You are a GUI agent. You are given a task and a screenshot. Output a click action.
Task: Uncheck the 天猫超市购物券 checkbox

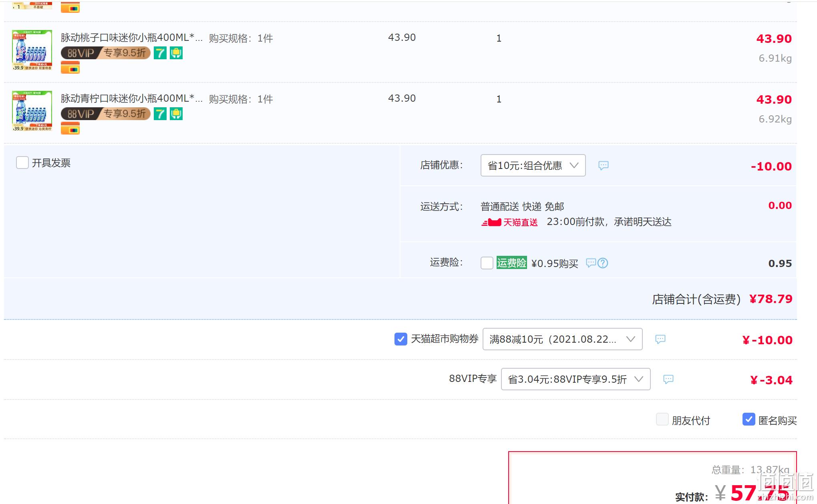pos(401,339)
